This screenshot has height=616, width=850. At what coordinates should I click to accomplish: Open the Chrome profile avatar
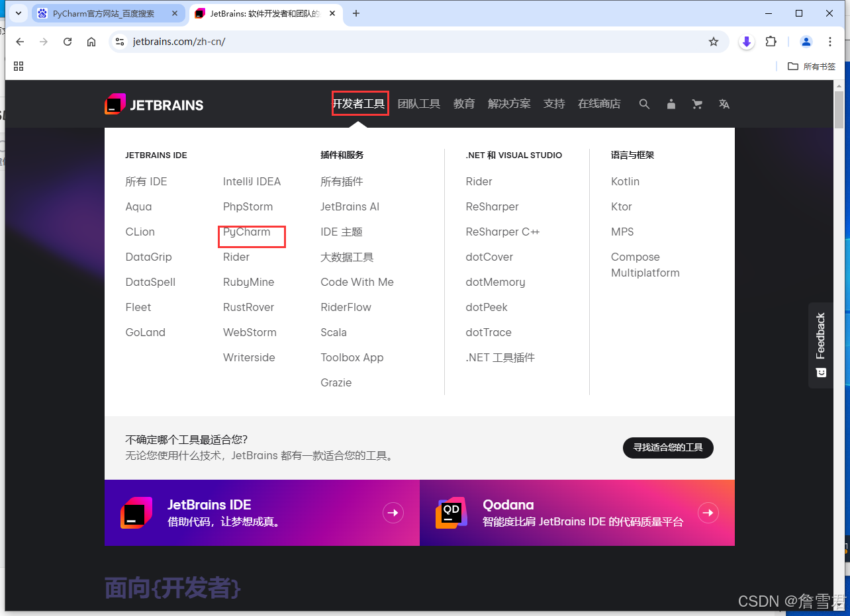(x=806, y=42)
